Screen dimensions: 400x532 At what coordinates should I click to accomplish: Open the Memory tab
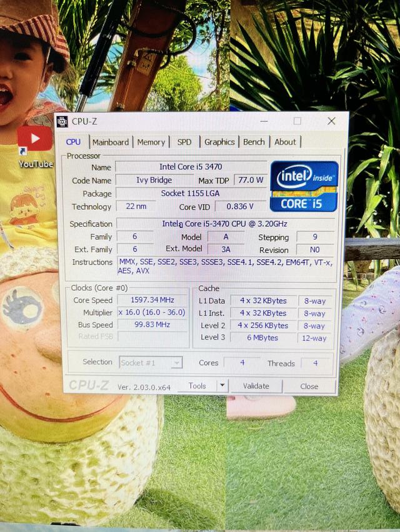pos(151,142)
